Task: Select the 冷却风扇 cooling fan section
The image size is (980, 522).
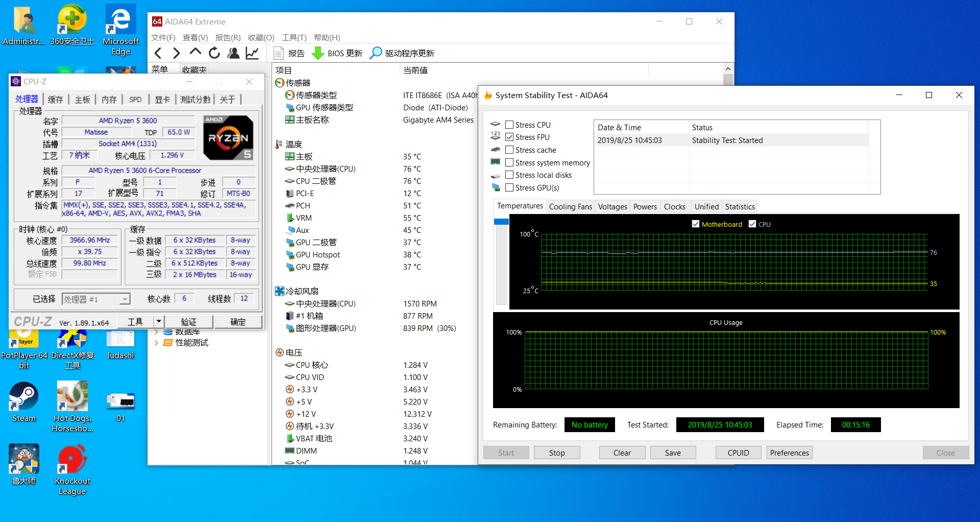Action: [x=297, y=291]
